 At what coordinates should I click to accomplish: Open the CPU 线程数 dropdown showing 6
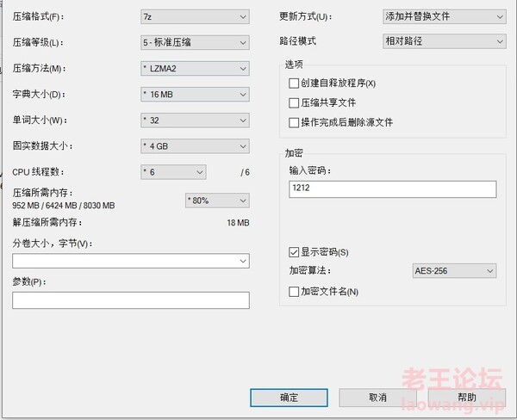click(x=173, y=172)
